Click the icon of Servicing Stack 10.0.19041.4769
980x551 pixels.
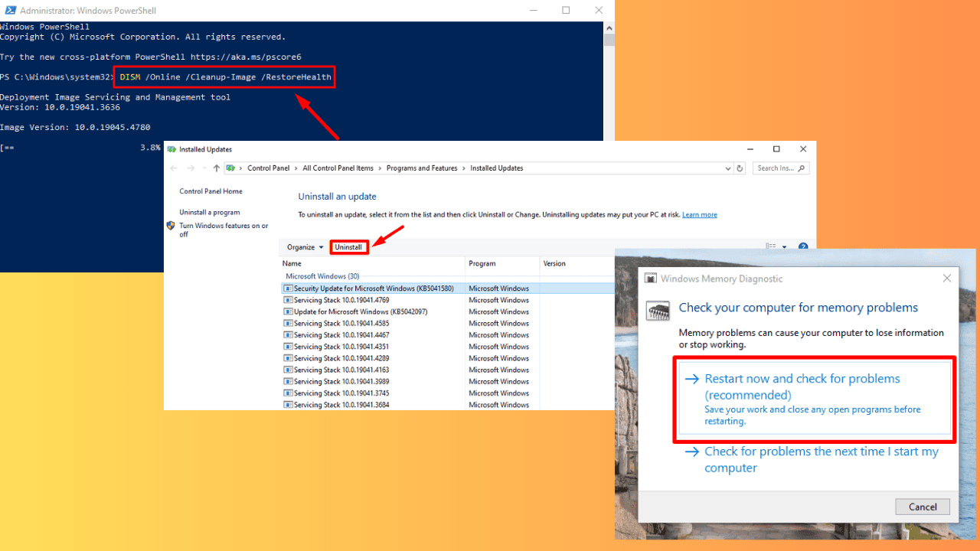288,300
